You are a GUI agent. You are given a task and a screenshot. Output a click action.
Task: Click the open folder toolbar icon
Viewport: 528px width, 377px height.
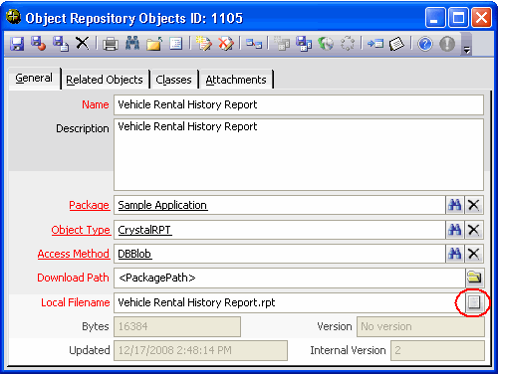[154, 44]
